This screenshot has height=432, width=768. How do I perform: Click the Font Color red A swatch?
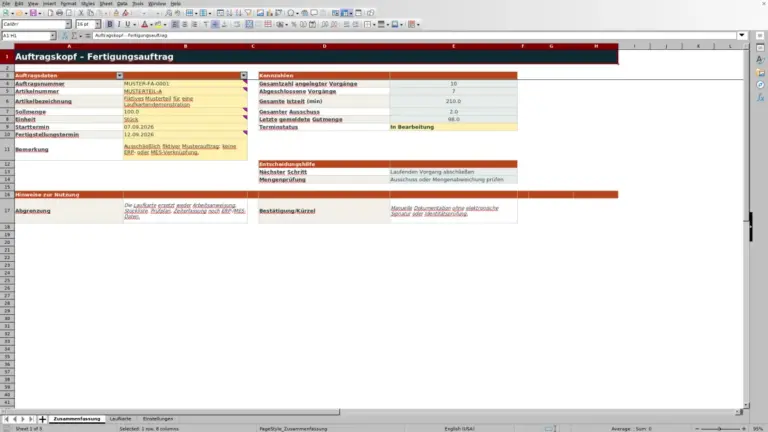click(x=144, y=24)
